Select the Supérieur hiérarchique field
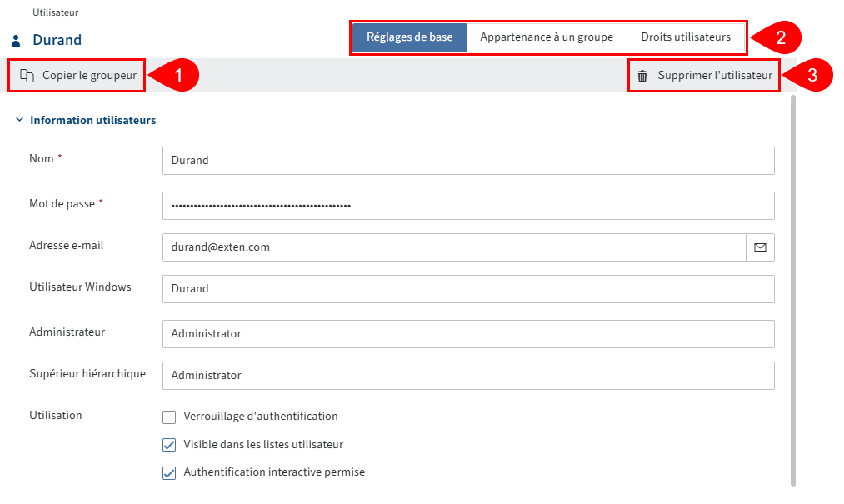The image size is (844, 504). tap(467, 375)
